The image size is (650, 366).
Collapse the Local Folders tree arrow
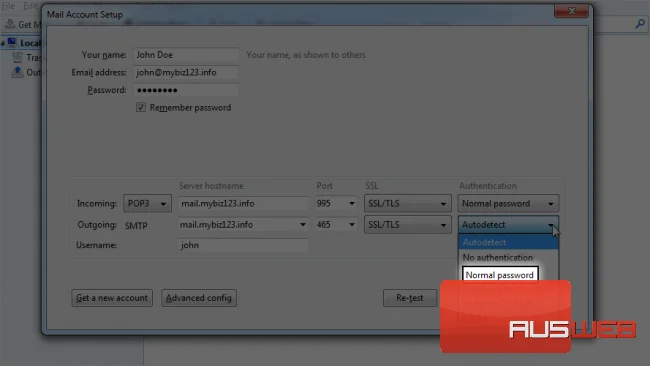tap(3, 43)
